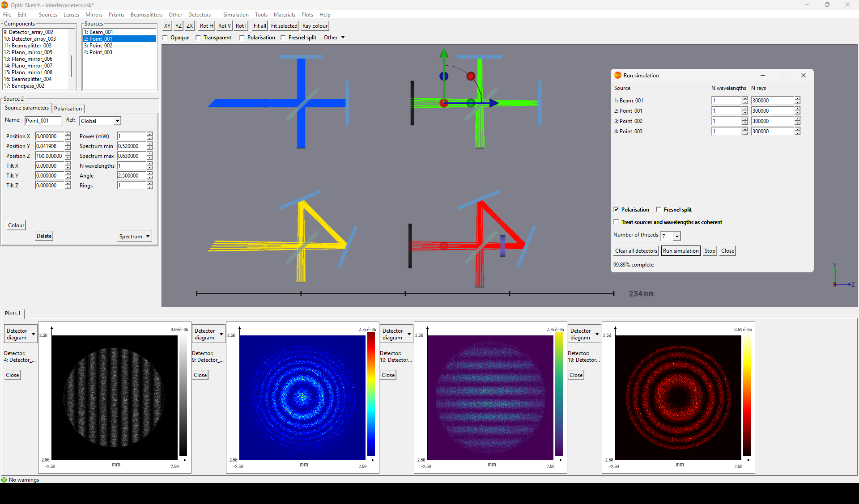The width and height of the screenshot is (859, 504).
Task: Switch to the Polarisation tab
Action: 68,108
